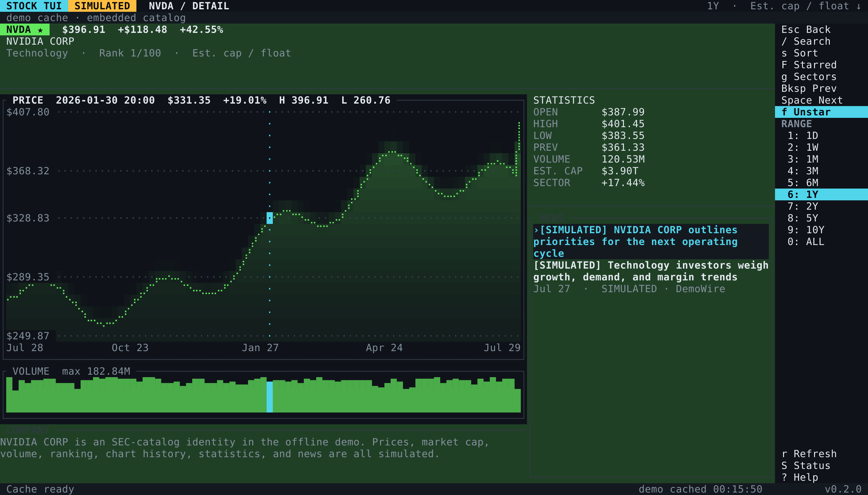Click the Oct 23 axis label
The height and width of the screenshot is (495, 868).
pos(130,348)
